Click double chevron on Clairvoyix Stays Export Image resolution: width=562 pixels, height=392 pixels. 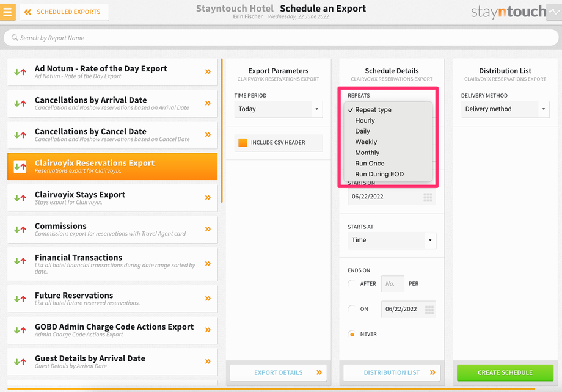208,198
